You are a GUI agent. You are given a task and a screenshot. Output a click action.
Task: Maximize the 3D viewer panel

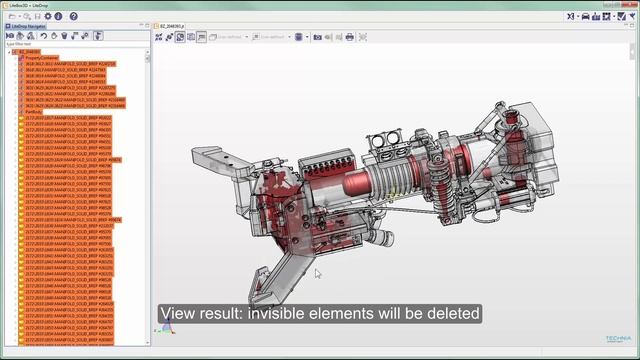632,25
